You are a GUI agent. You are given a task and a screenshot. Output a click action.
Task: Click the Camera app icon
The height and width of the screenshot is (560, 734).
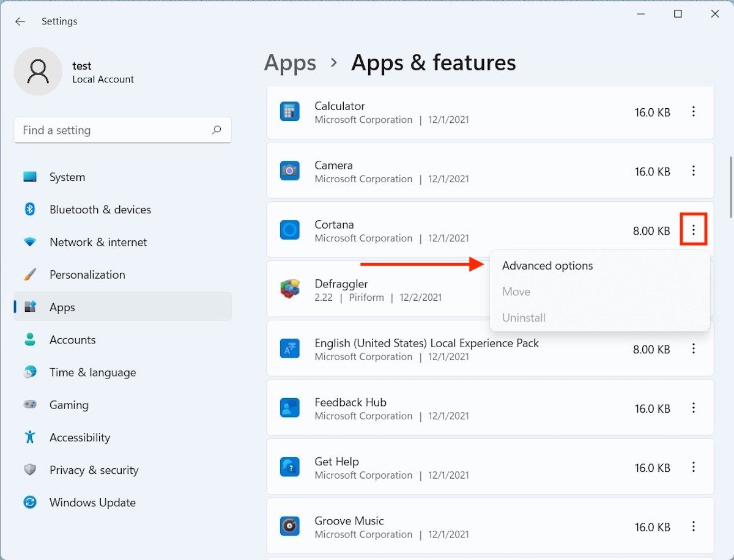(289, 171)
